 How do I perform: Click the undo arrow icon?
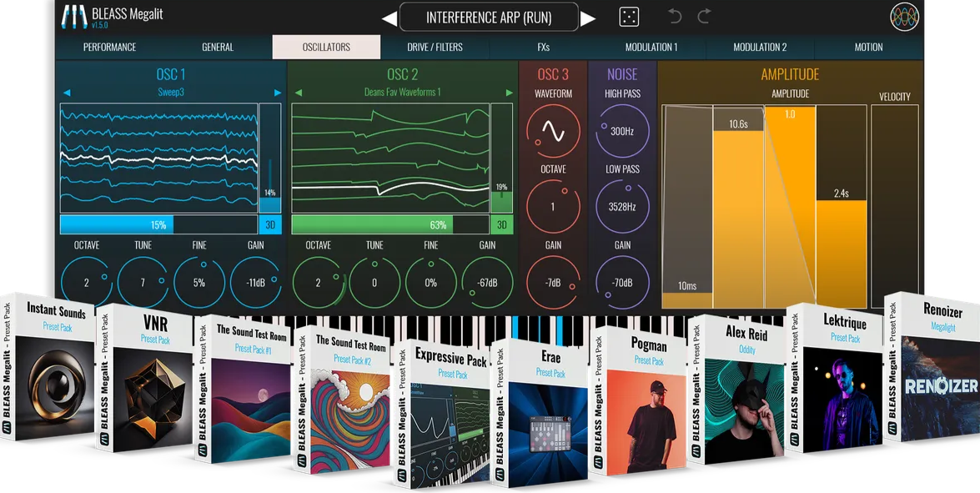coord(676,17)
